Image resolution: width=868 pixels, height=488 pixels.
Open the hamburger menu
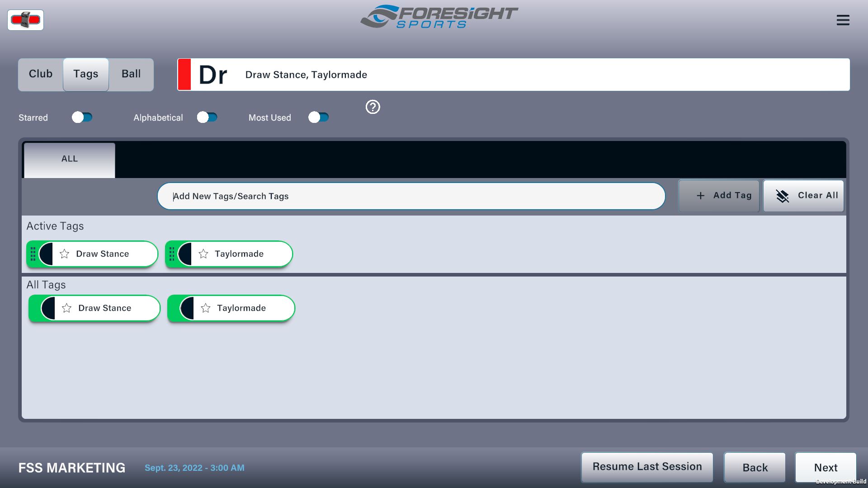843,20
